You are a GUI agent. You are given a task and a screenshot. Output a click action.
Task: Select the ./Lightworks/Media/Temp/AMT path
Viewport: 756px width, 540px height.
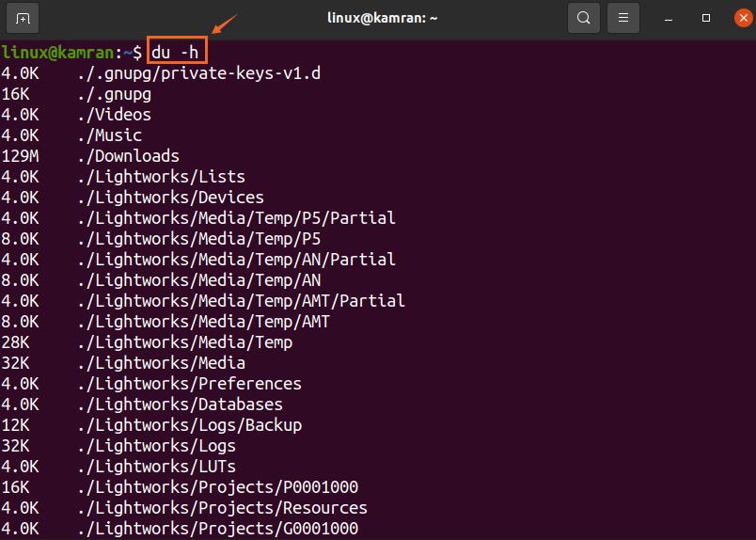tap(203, 323)
